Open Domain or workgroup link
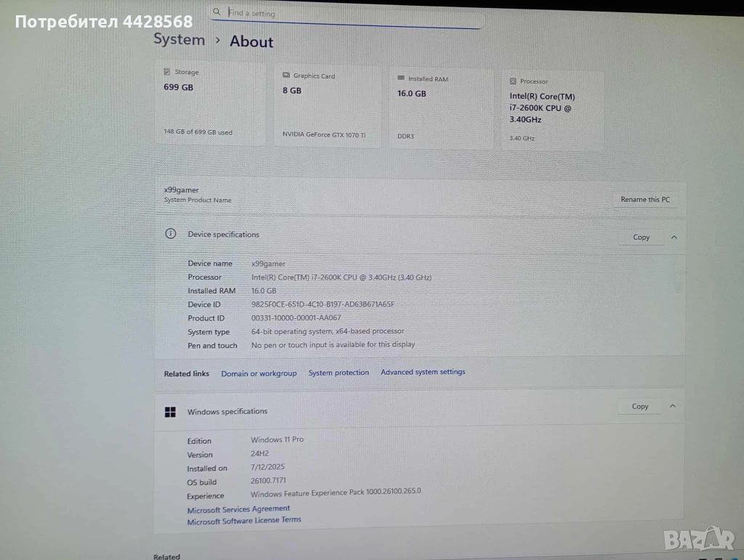 [259, 373]
